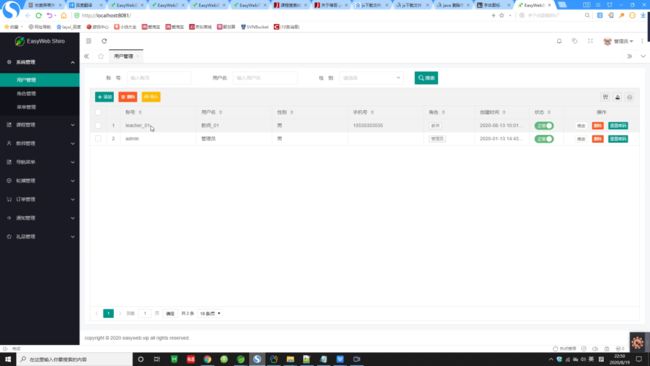Click the reset password button for teacher_01

[618, 126]
